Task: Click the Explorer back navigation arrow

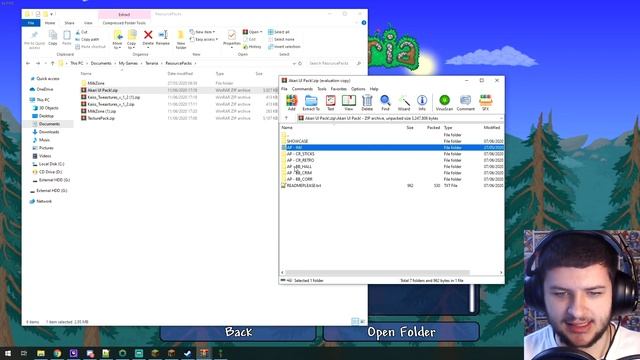Action: (28, 63)
